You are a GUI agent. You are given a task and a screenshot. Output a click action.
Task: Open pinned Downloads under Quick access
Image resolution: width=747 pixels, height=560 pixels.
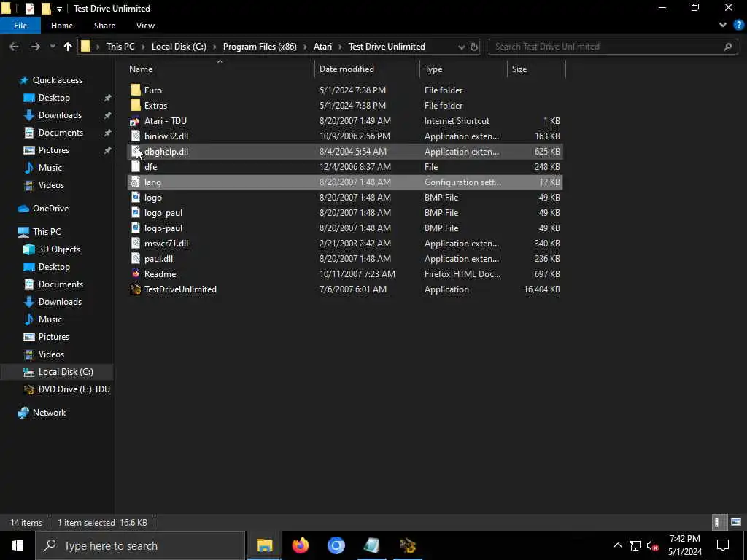(x=60, y=115)
